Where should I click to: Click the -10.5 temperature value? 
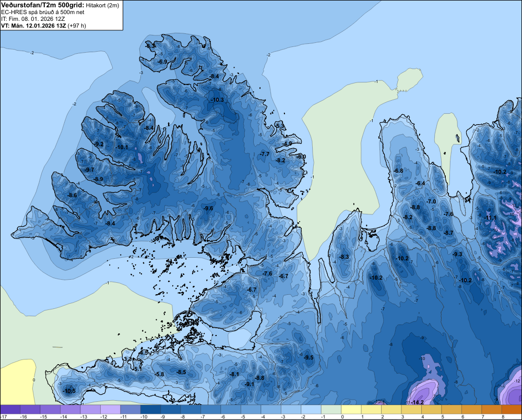[69, 391]
